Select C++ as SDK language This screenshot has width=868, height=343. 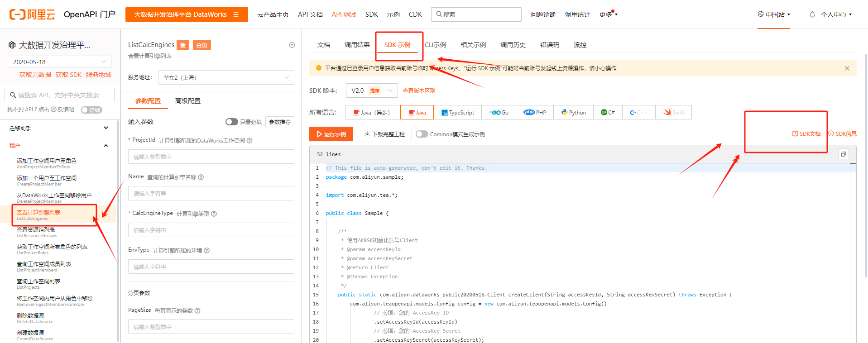(x=639, y=112)
